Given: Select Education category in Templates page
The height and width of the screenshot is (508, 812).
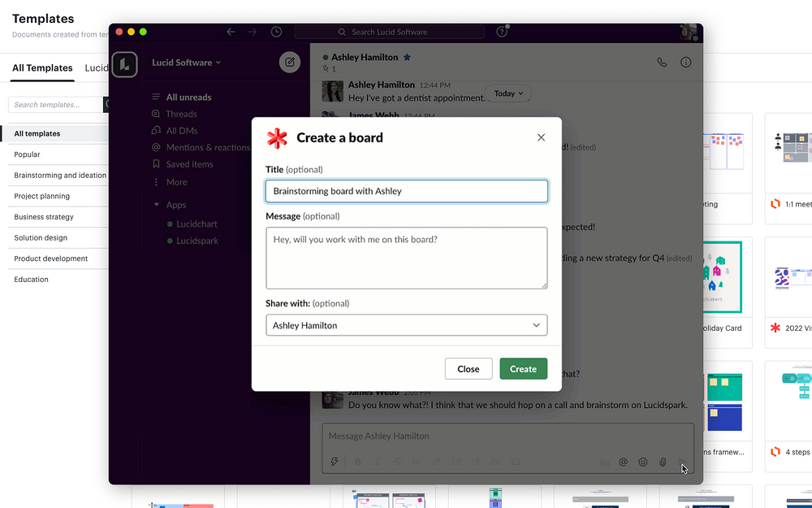Looking at the screenshot, I should pos(31,279).
